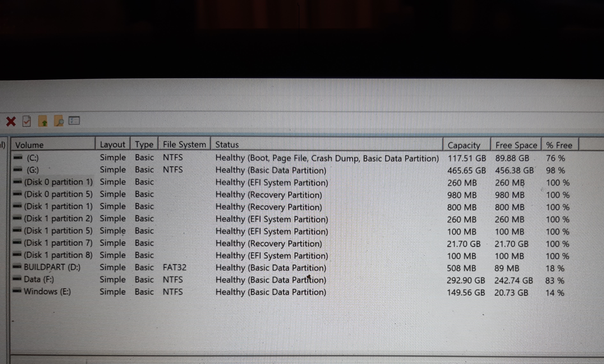
Task: Click the drive icon beside BUILDPART (D:)
Action: 17,267
